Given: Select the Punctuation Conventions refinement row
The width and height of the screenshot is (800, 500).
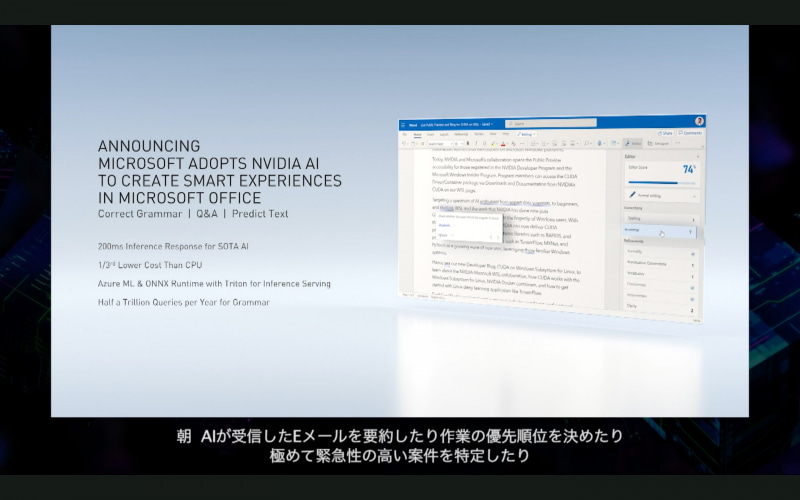Looking at the screenshot, I should pyautogui.click(x=661, y=264).
